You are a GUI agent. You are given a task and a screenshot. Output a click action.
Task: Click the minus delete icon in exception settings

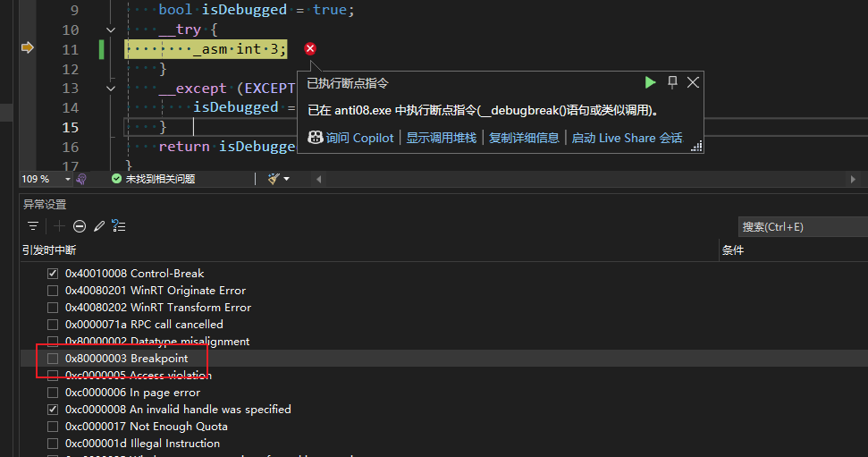(x=80, y=226)
